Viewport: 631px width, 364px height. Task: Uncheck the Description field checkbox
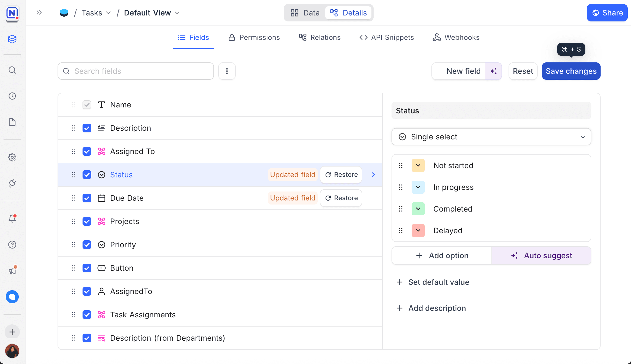87,128
